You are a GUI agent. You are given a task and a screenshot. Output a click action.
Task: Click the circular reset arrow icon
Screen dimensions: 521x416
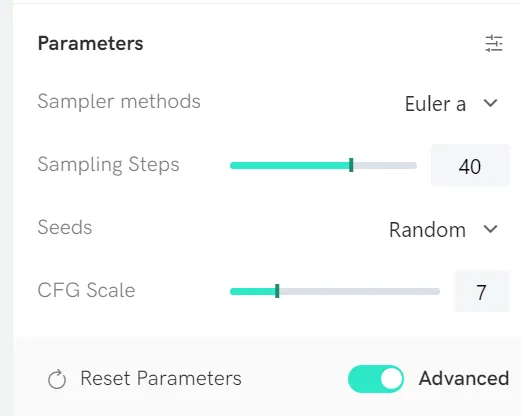(x=57, y=379)
